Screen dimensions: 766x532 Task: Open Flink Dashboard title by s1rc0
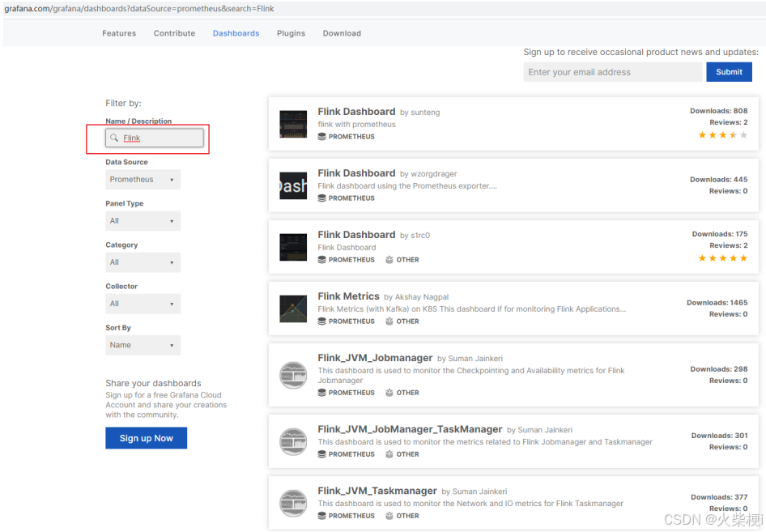[356, 235]
